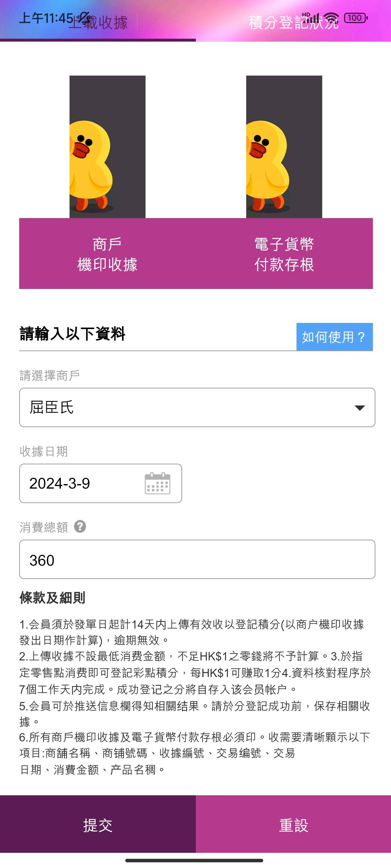Tap the home indicator bar at bottom
This screenshot has height=868, width=391.
click(194, 860)
